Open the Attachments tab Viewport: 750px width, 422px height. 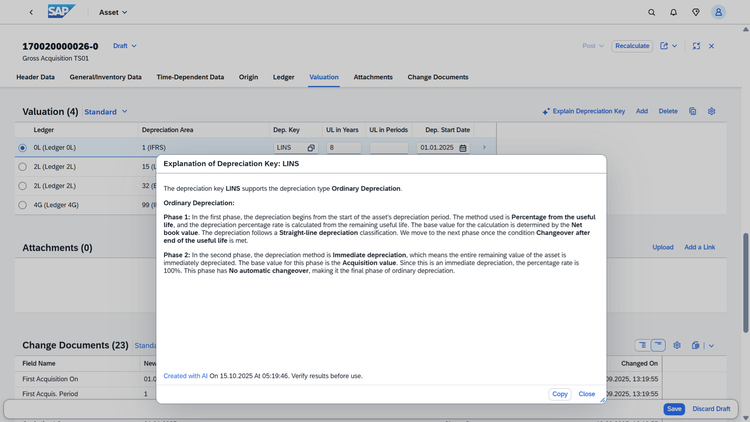coord(373,77)
